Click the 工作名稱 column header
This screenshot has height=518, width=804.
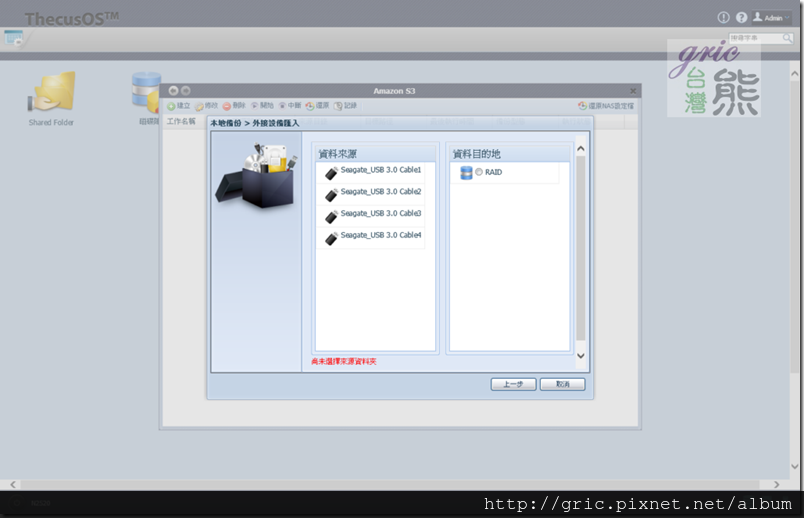click(x=181, y=122)
